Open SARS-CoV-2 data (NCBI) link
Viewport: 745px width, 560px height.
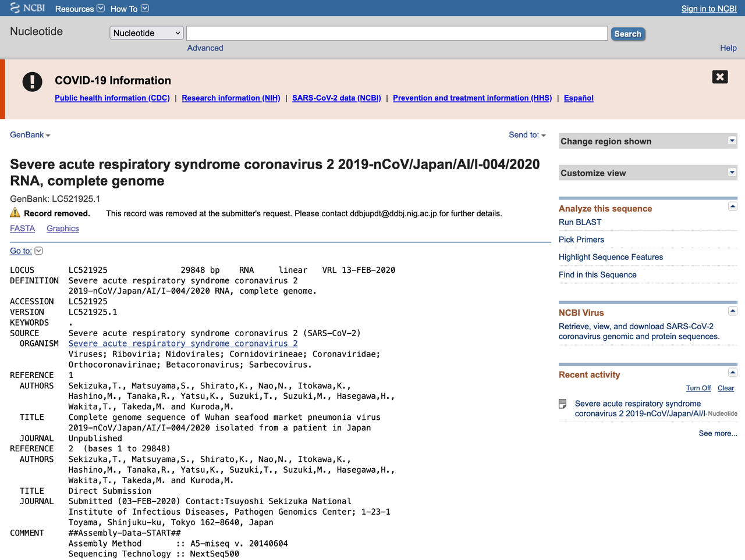336,98
